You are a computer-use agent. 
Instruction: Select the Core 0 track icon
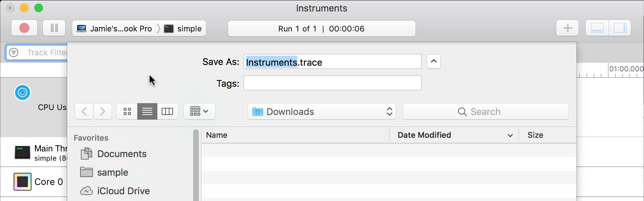pos(23,182)
